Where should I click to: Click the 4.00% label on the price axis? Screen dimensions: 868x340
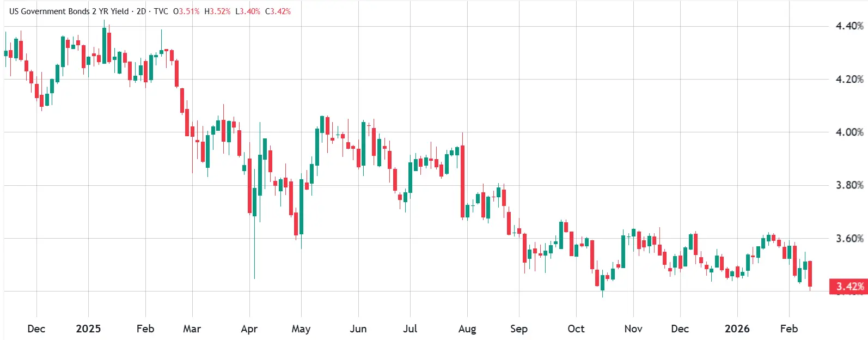point(849,132)
